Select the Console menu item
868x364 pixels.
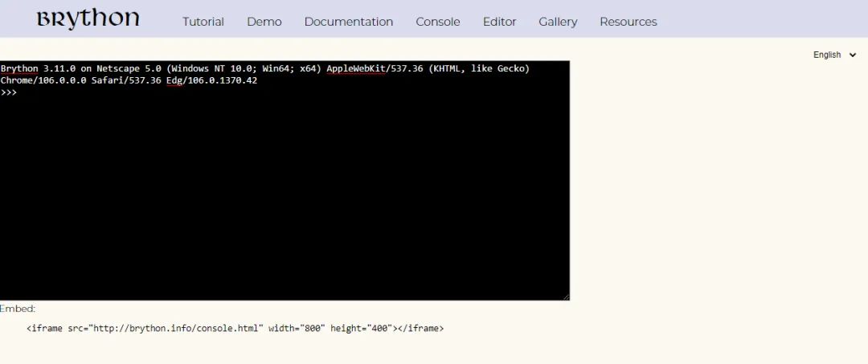(x=438, y=22)
